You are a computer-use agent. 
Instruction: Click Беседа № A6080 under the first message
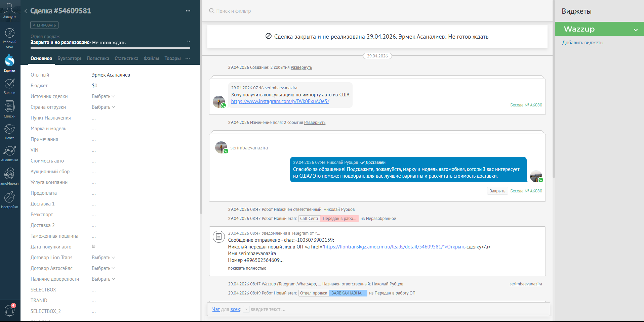click(x=526, y=105)
